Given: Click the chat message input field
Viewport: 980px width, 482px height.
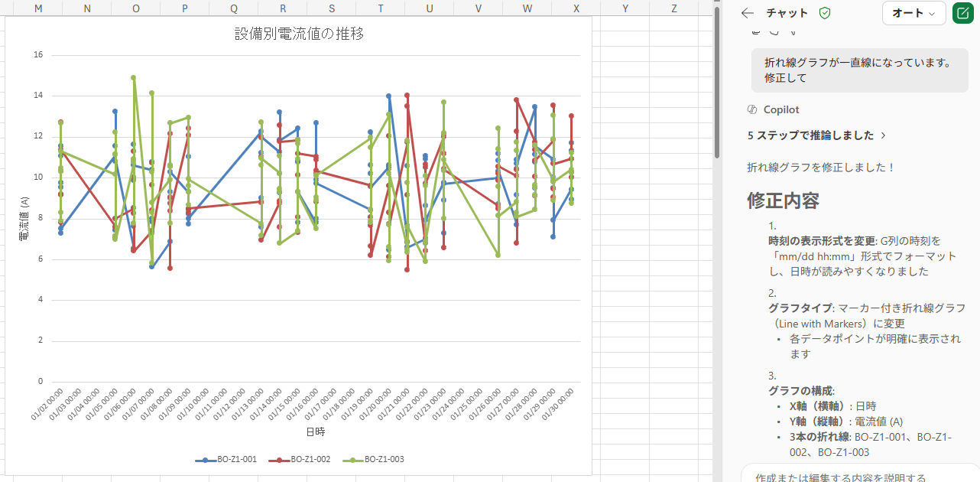Looking at the screenshot, I should (849, 476).
